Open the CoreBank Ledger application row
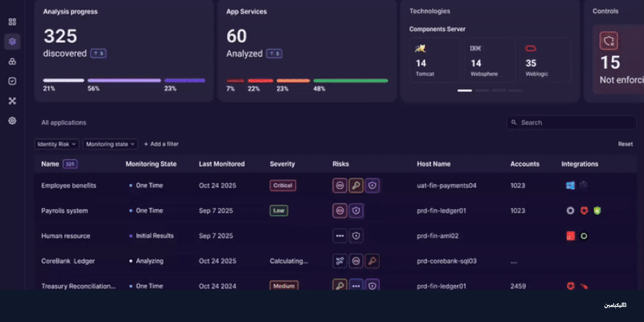Viewport: 644px width, 322px height. (x=68, y=261)
